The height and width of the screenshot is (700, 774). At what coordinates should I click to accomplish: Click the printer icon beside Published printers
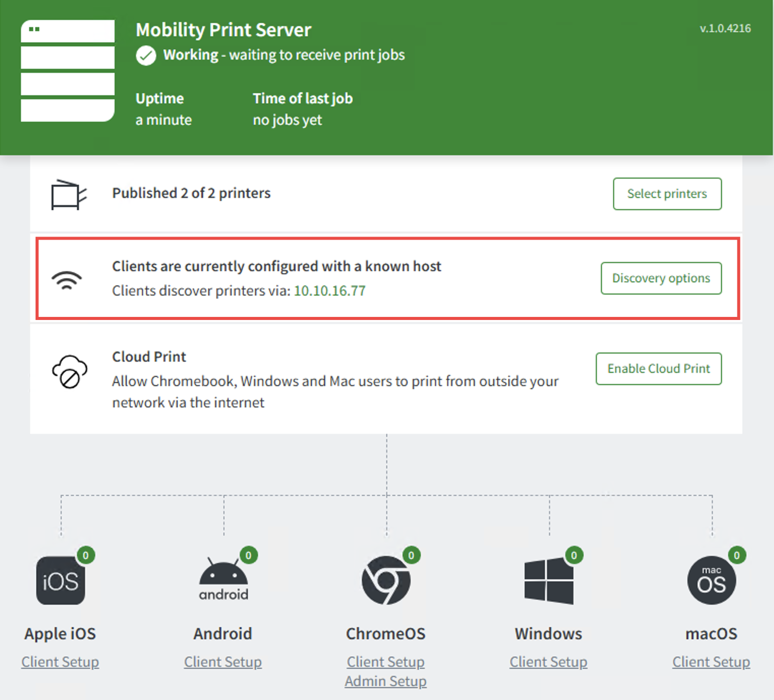pos(69,194)
